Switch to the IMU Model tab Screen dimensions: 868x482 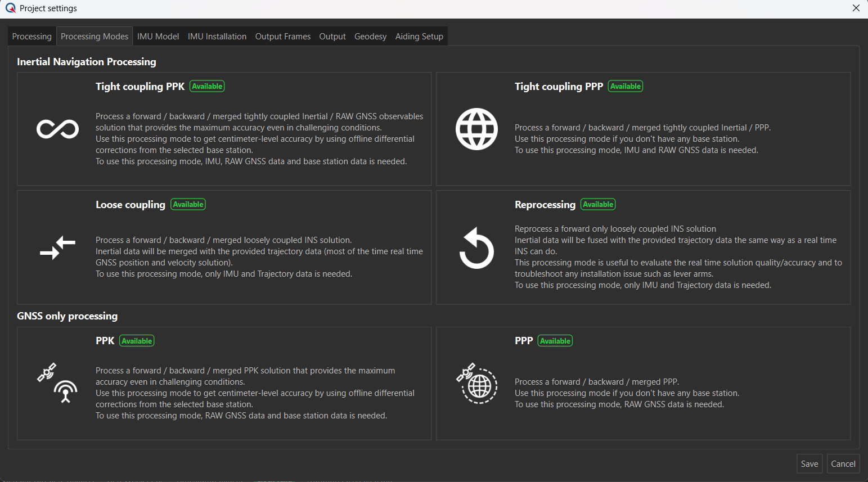click(158, 37)
